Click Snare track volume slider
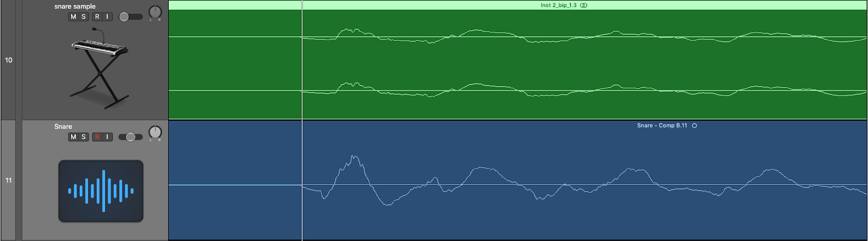Screen dimensions: 868x241 click(x=131, y=137)
